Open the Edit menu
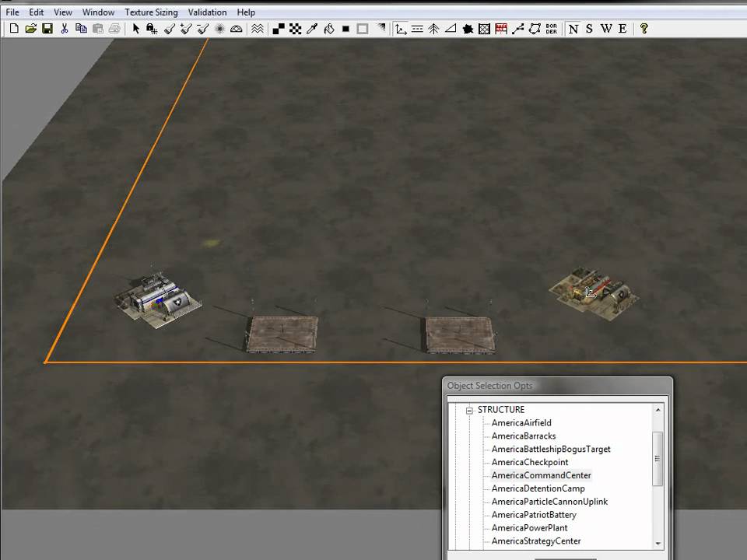747x560 pixels. (x=37, y=12)
